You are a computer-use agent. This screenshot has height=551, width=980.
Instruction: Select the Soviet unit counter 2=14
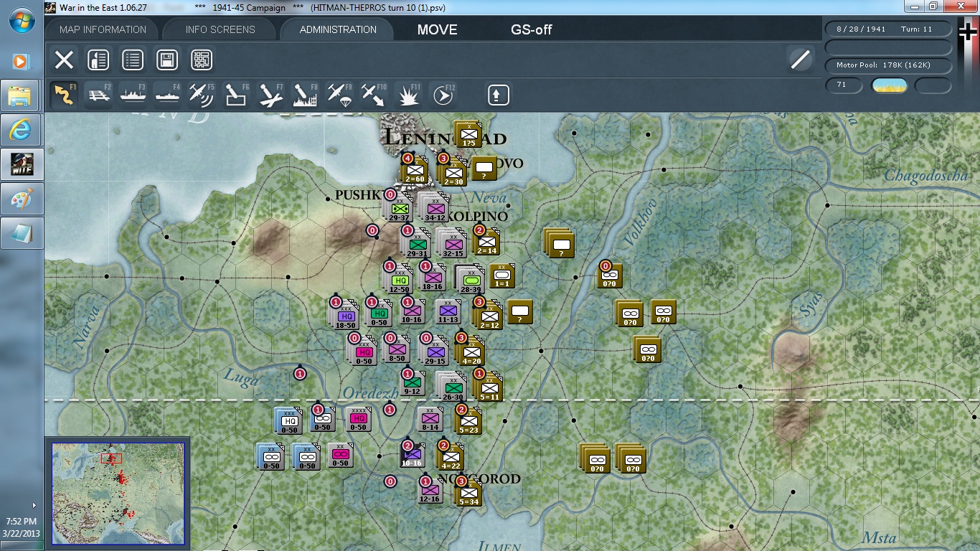pyautogui.click(x=486, y=242)
